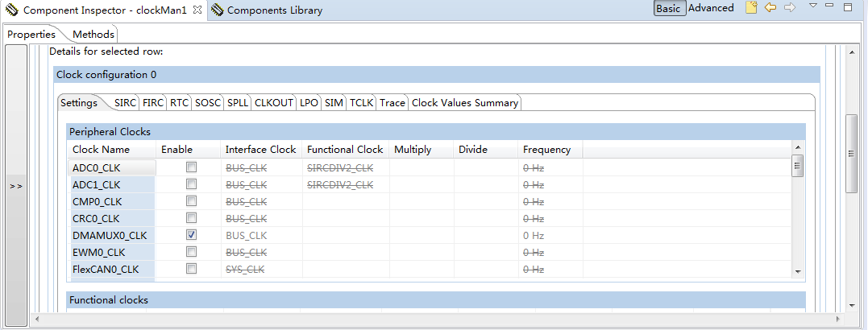Click the peripheral clocks table scroll-up arrow

(x=798, y=147)
